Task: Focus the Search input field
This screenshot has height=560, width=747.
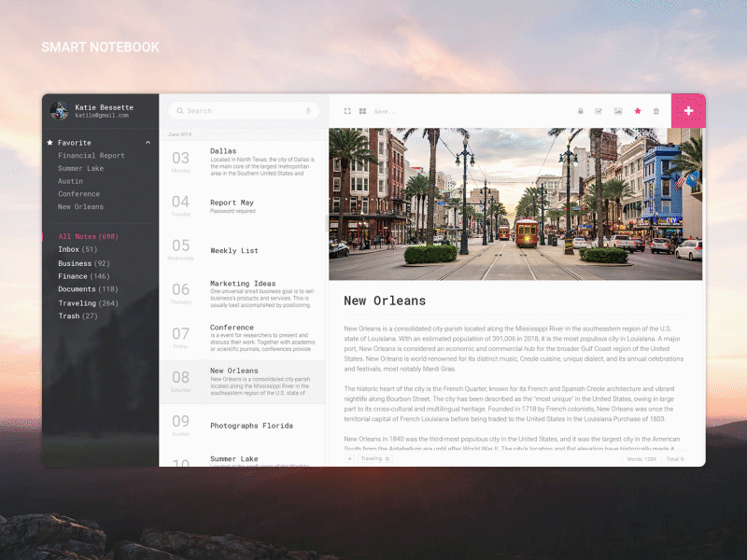Action: pyautogui.click(x=244, y=110)
